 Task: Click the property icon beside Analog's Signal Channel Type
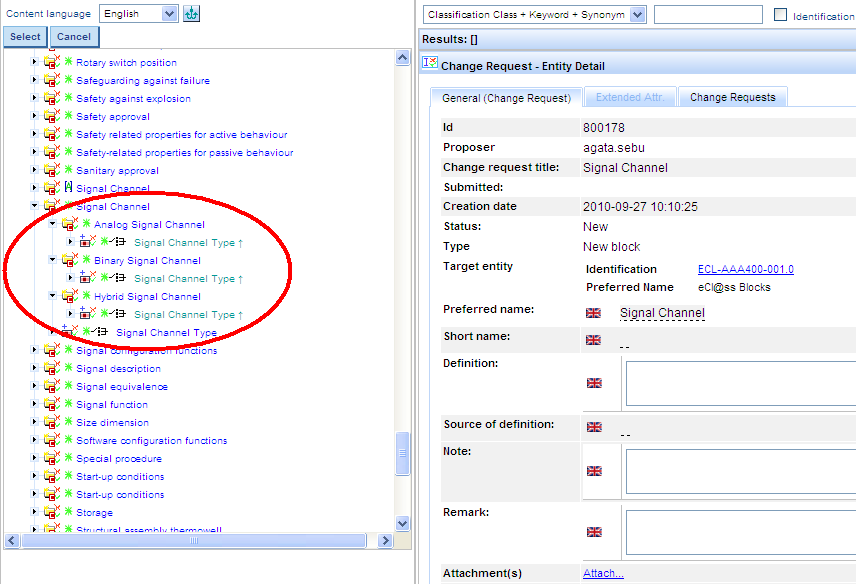[87, 243]
